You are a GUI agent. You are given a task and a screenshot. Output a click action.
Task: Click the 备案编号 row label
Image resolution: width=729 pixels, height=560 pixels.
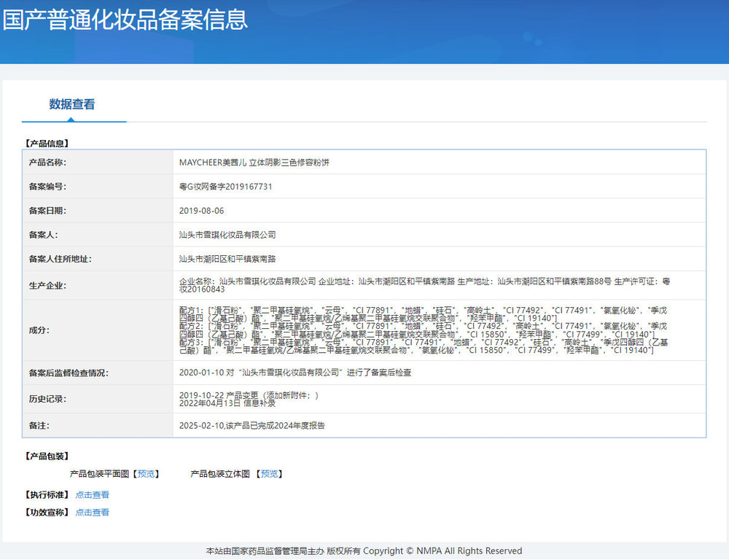tap(47, 187)
